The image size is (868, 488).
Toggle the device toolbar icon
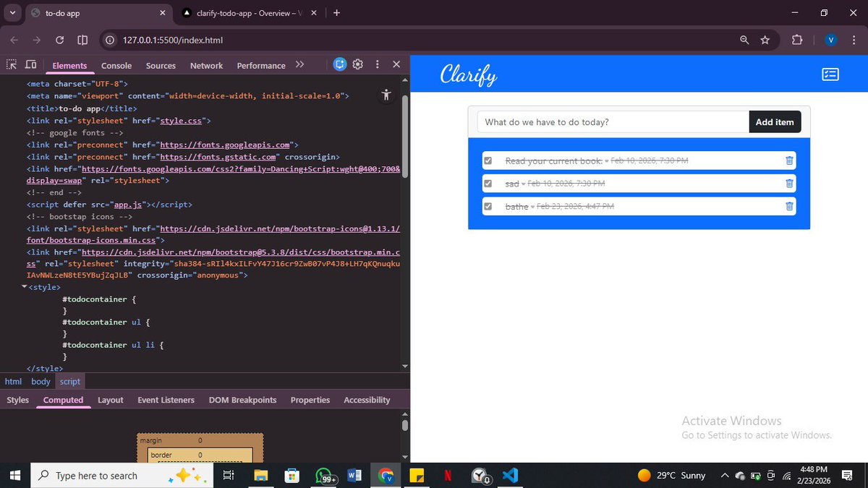(31, 64)
